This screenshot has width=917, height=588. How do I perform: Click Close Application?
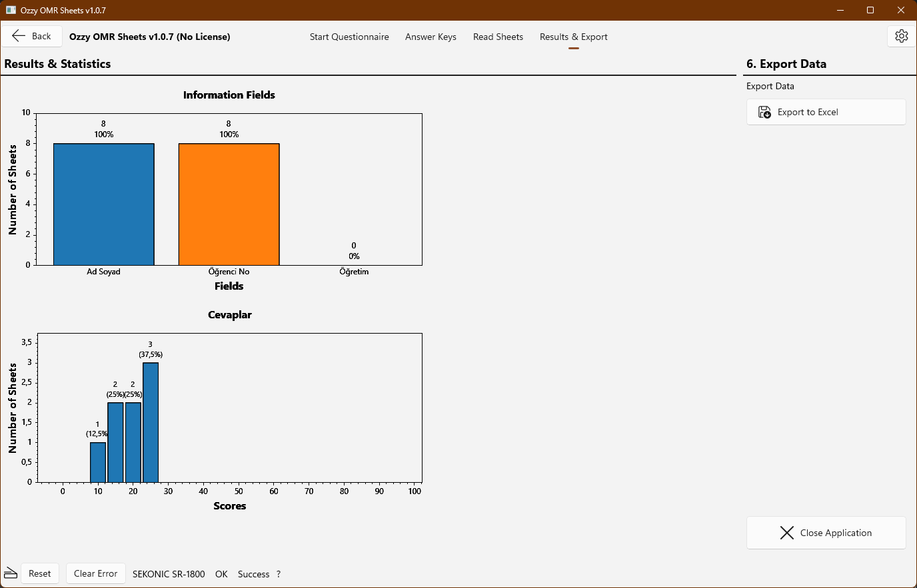click(x=826, y=533)
